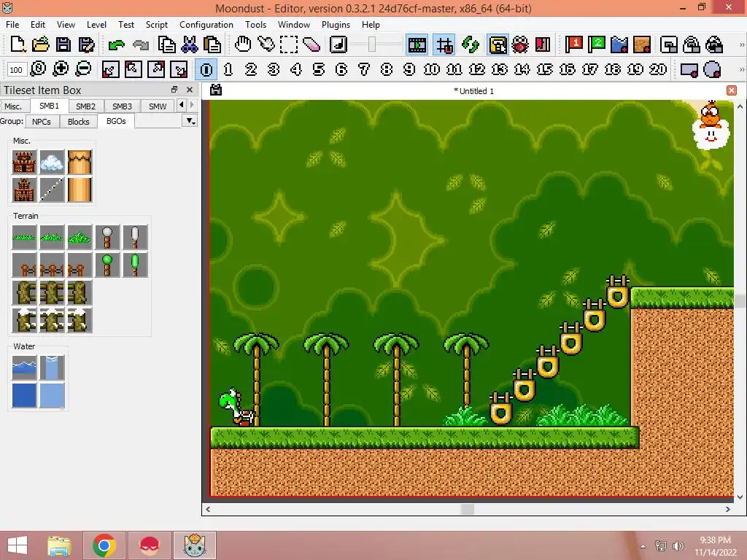Expand first toolbar overflow chevron
The width and height of the screenshot is (747, 560).
click(x=741, y=44)
